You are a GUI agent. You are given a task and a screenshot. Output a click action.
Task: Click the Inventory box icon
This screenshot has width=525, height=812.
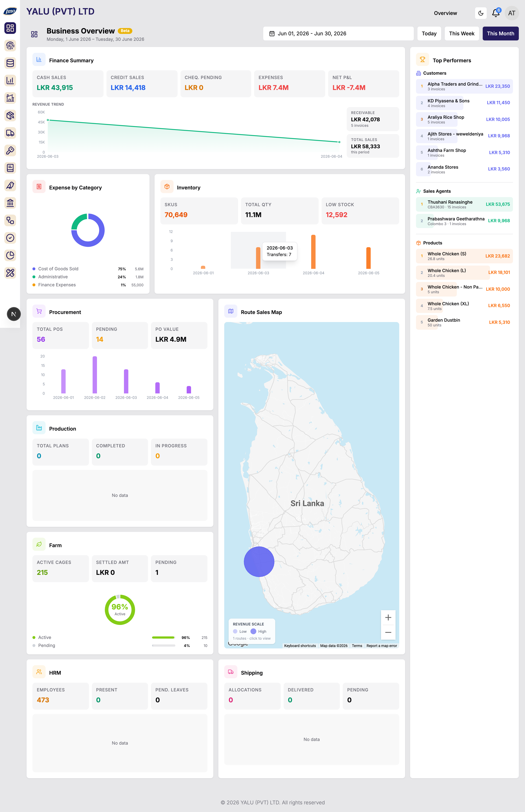click(x=167, y=187)
